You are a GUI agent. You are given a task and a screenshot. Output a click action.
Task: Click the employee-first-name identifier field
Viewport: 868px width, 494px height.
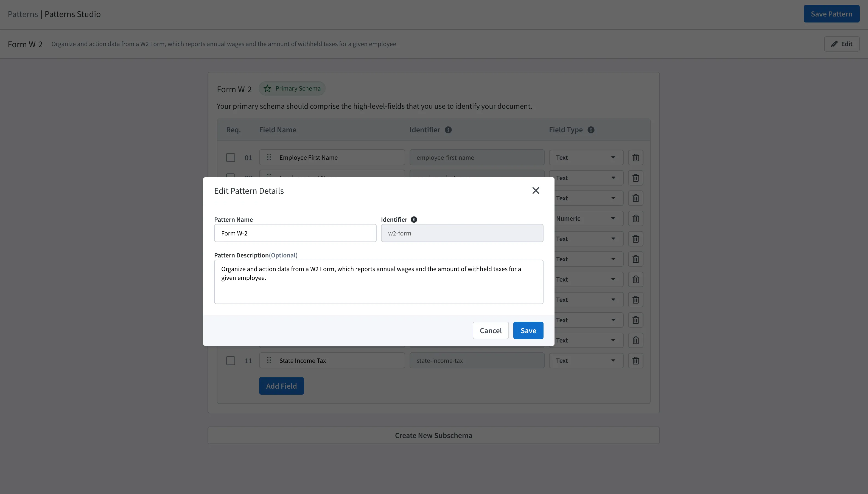click(477, 158)
